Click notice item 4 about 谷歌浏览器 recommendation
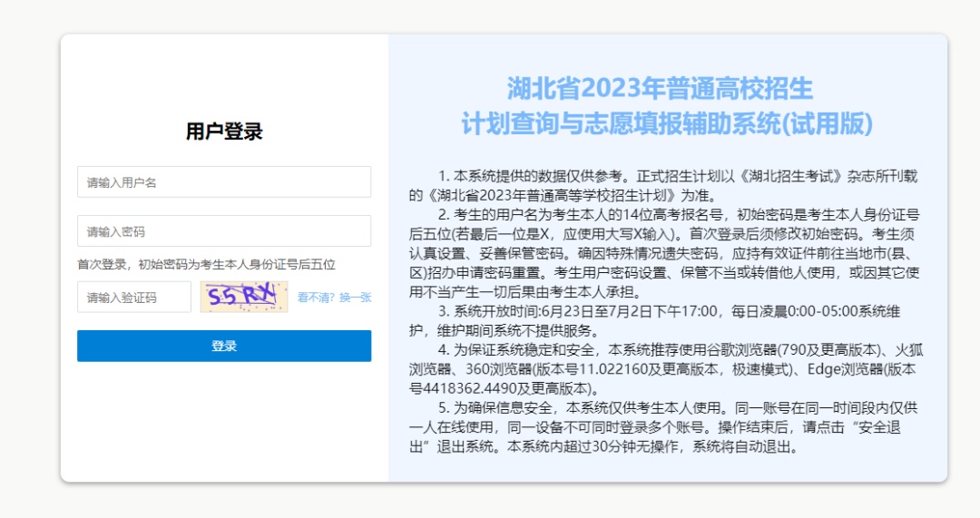The height and width of the screenshot is (518, 980). coord(666,369)
